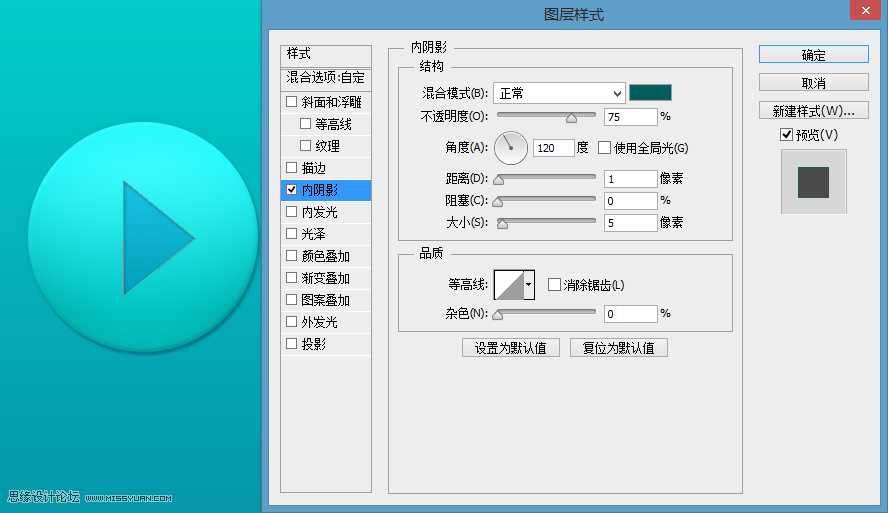Uncheck the 预览 checkbox
Screen dimensions: 888x513
tap(786, 135)
